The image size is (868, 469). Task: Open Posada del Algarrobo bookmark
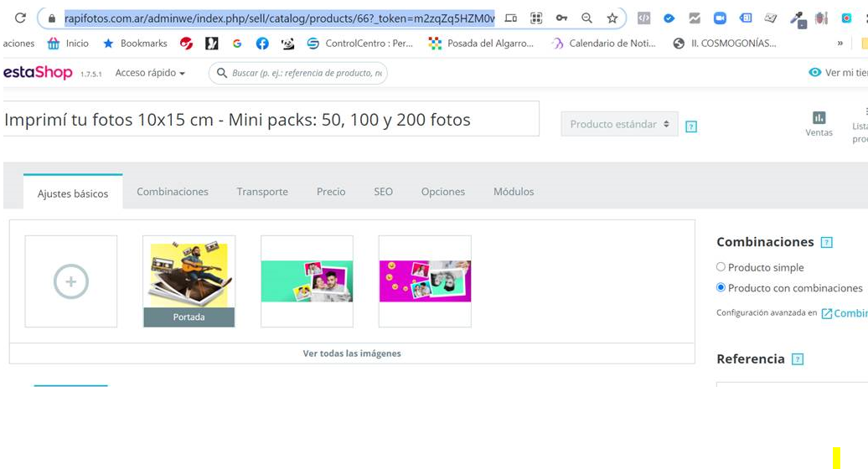pyautogui.click(x=481, y=44)
